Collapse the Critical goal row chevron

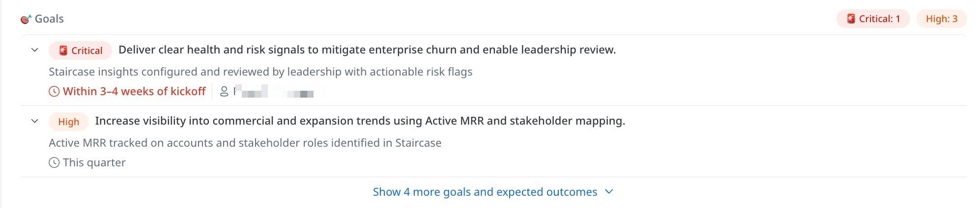coord(34,50)
